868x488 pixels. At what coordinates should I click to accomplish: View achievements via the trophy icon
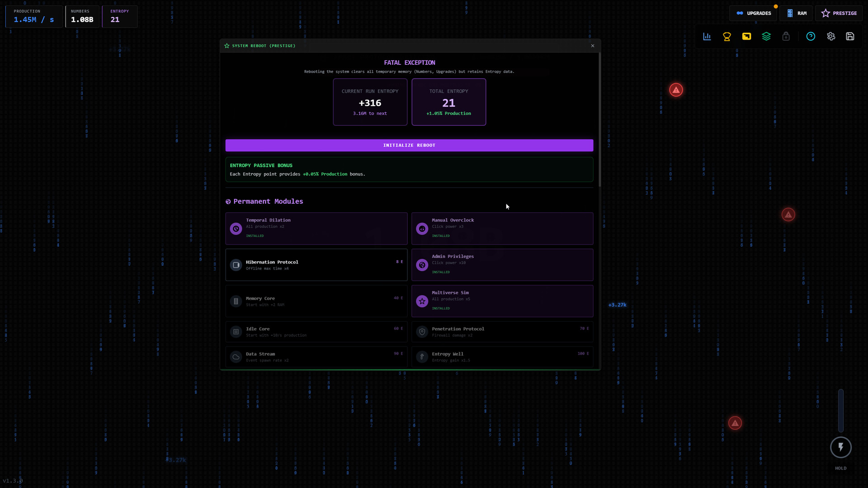point(726,37)
